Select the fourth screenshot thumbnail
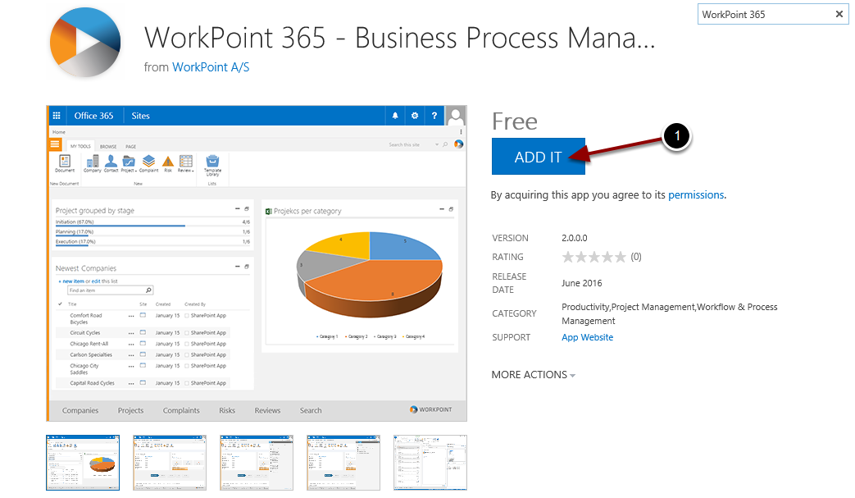The width and height of the screenshot is (855, 498). [x=343, y=463]
